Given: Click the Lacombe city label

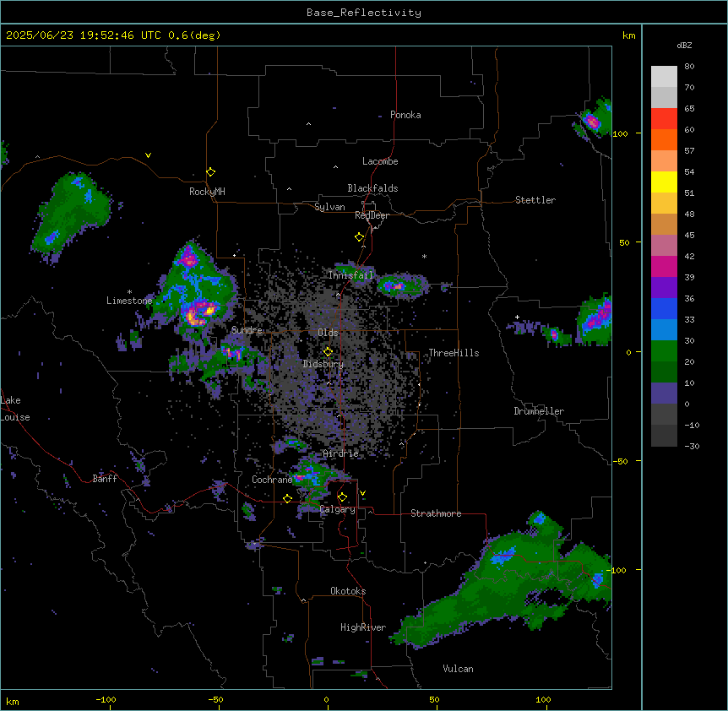Looking at the screenshot, I should coord(380,161).
